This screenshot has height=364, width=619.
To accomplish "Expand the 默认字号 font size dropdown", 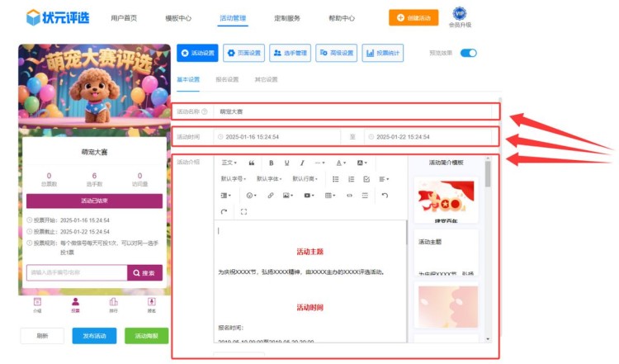I will pos(234,179).
